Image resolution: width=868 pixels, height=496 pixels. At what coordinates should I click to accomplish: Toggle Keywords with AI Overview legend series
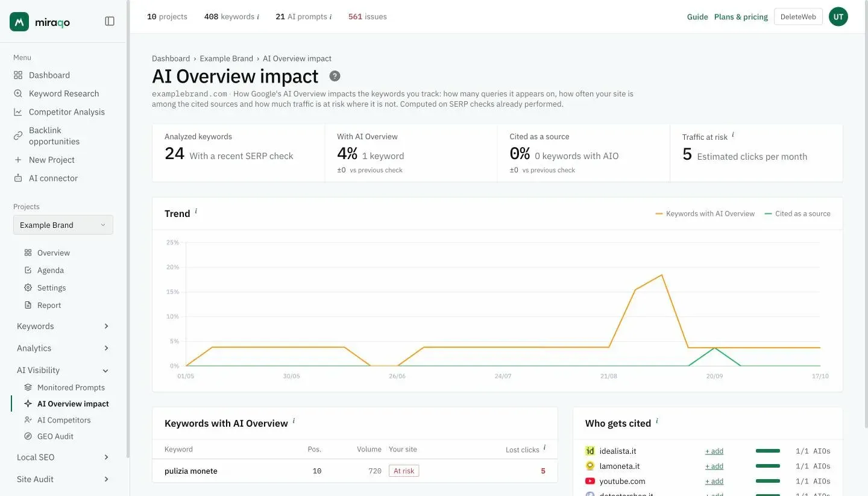[705, 214]
